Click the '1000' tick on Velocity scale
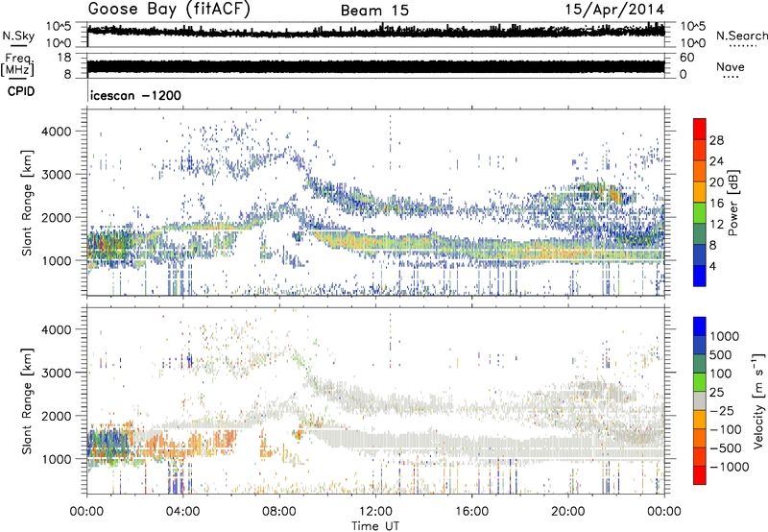 pos(725,336)
